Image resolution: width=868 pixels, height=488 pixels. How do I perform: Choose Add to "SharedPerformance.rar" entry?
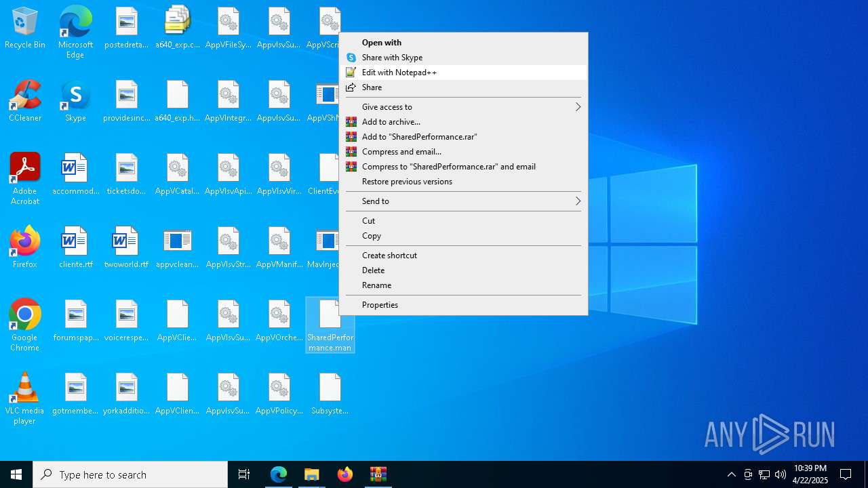(463, 137)
